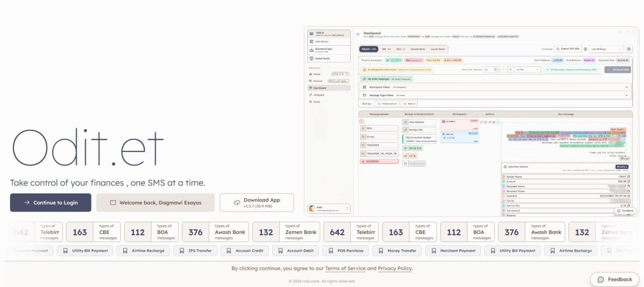Open the page size dropdown after the pager
The width and height of the screenshot is (644, 287).
point(527,69)
